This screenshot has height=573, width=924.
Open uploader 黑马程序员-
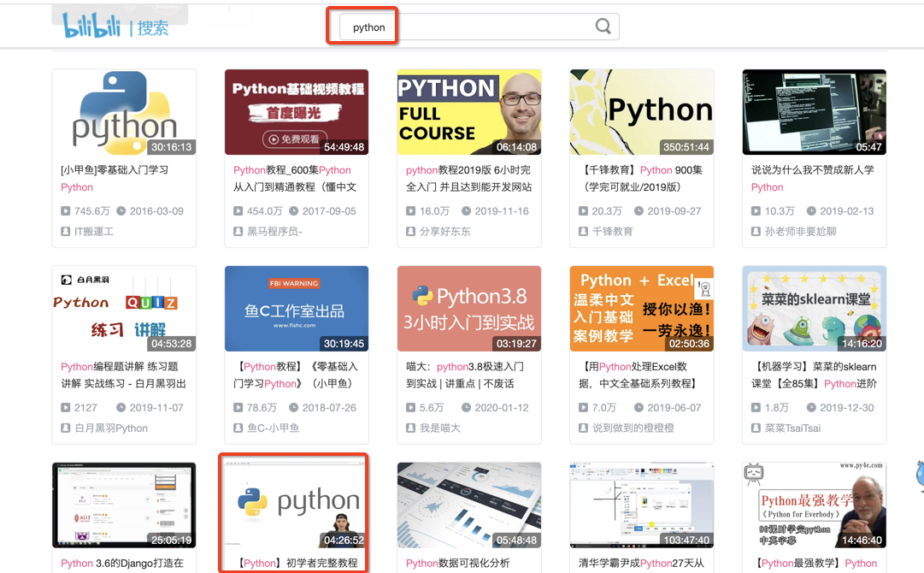(274, 232)
